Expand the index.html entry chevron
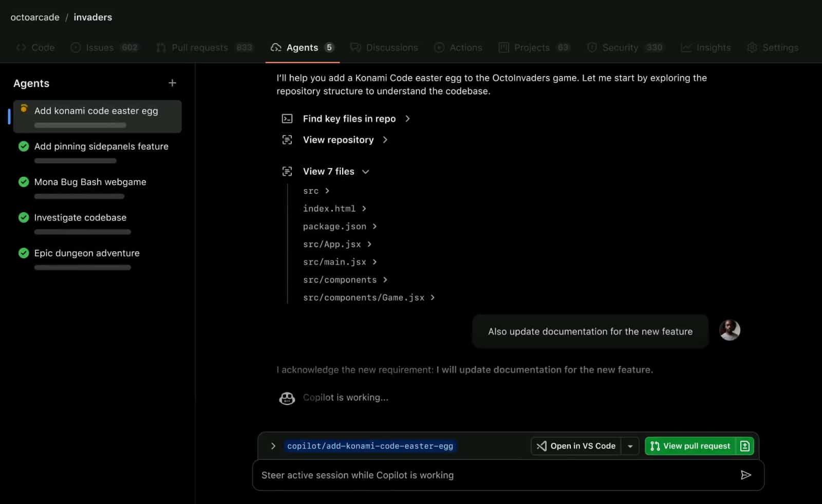Viewport: 822px width, 504px height. pos(364,209)
